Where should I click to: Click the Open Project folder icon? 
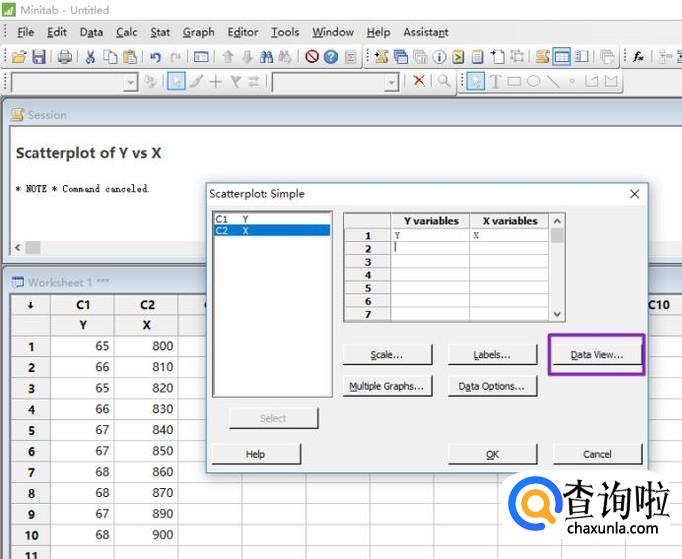coord(18,57)
